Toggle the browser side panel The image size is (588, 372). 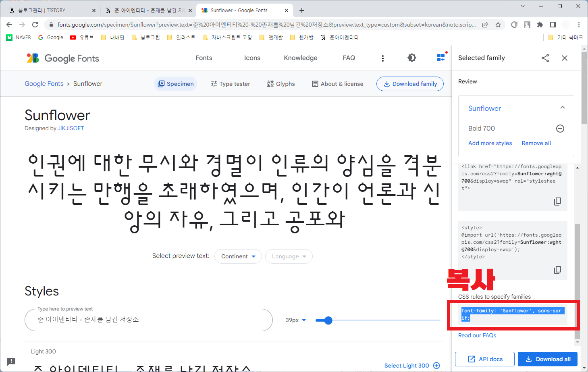click(553, 25)
